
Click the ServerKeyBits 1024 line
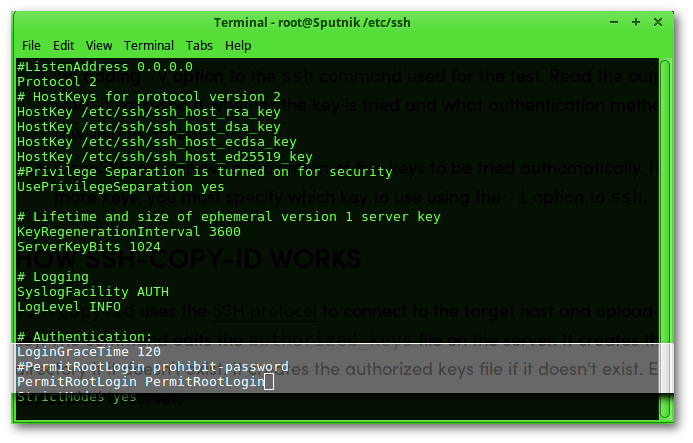89,247
